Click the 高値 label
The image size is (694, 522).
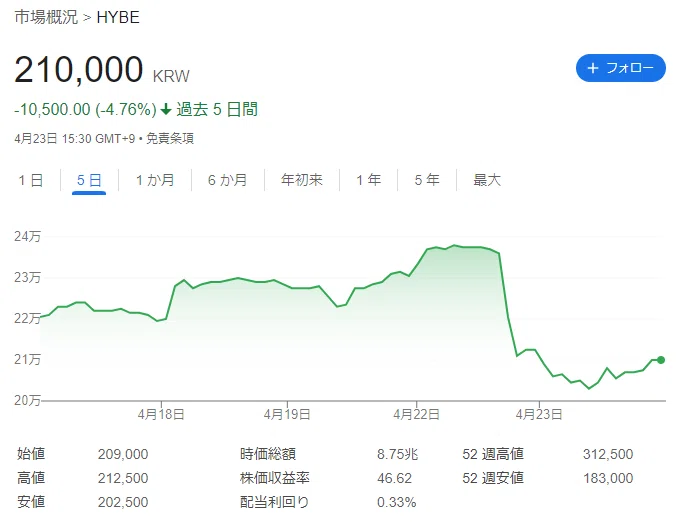pos(31,478)
